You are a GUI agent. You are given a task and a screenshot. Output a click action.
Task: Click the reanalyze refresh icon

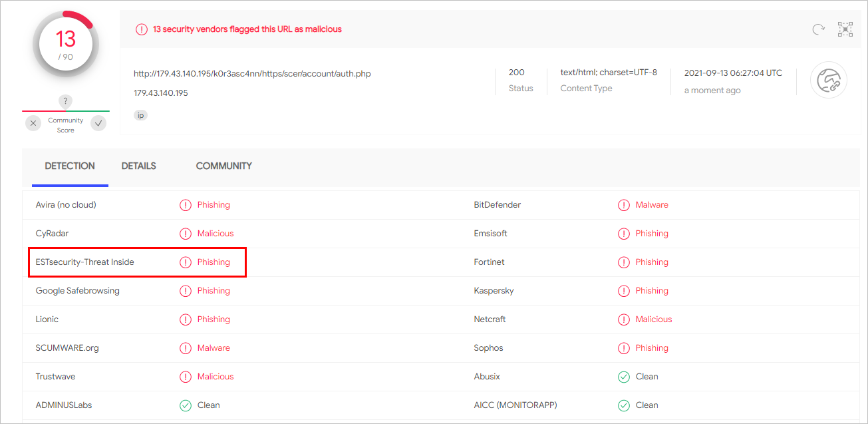click(x=819, y=29)
